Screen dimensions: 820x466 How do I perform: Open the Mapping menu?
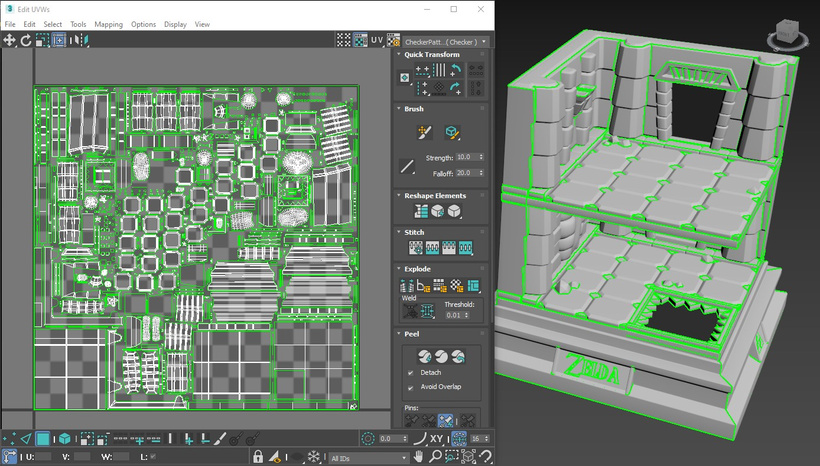point(108,24)
